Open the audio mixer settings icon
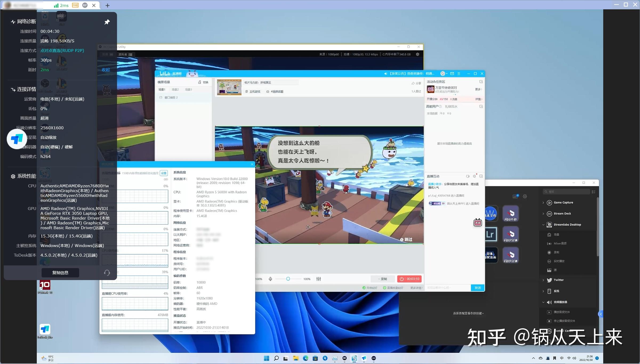 319,279
